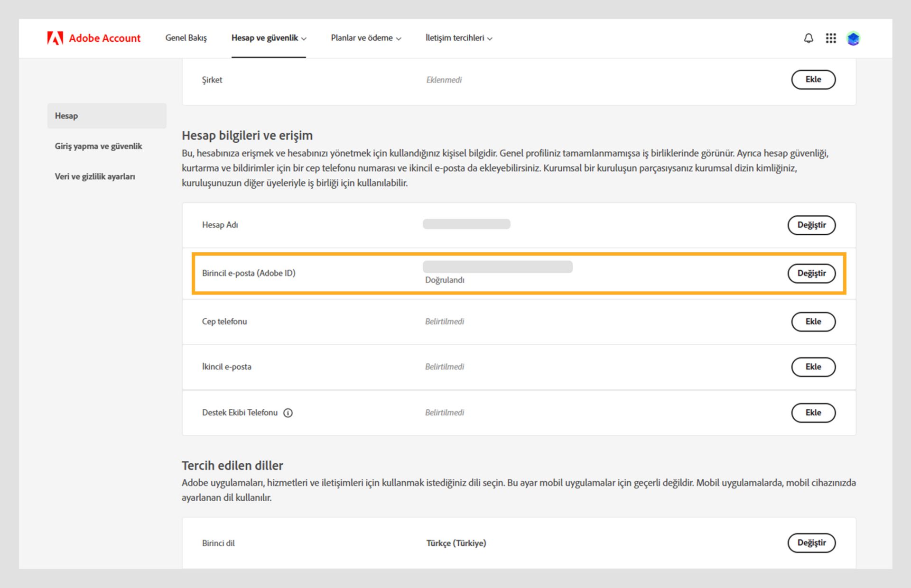This screenshot has width=911, height=588.
Task: Click Ekle button for Şirket
Action: tap(813, 80)
